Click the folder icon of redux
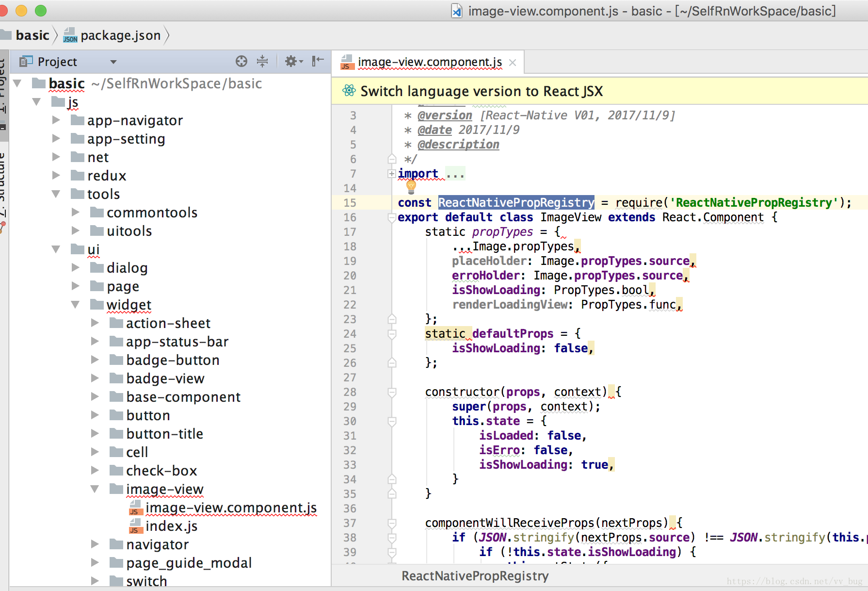Image resolution: width=868 pixels, height=591 pixels. [x=78, y=175]
